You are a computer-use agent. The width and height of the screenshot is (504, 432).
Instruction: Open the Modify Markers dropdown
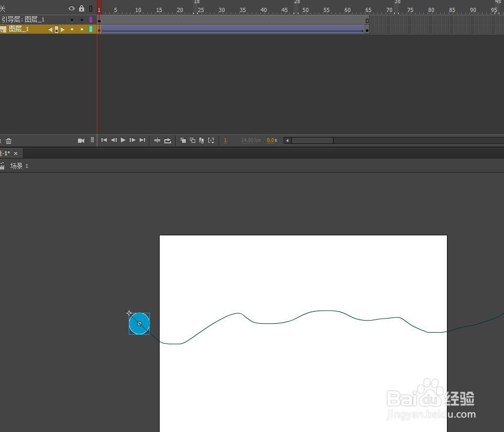(211, 140)
